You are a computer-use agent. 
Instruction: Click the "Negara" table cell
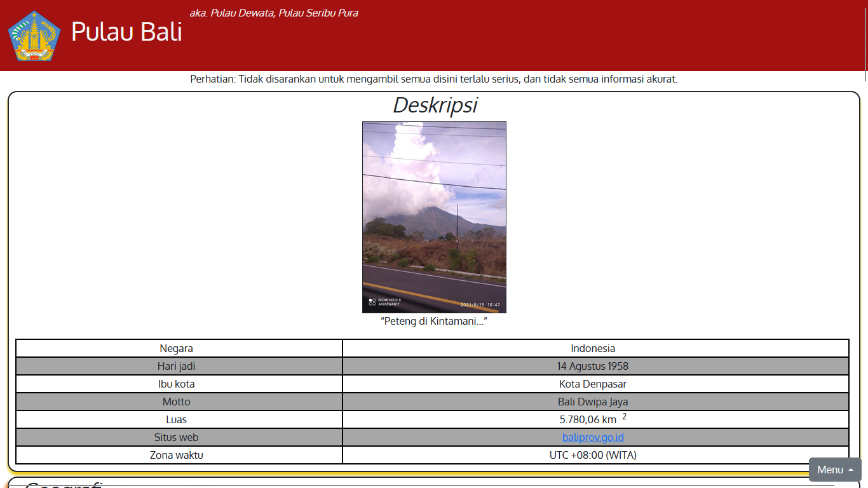click(179, 348)
